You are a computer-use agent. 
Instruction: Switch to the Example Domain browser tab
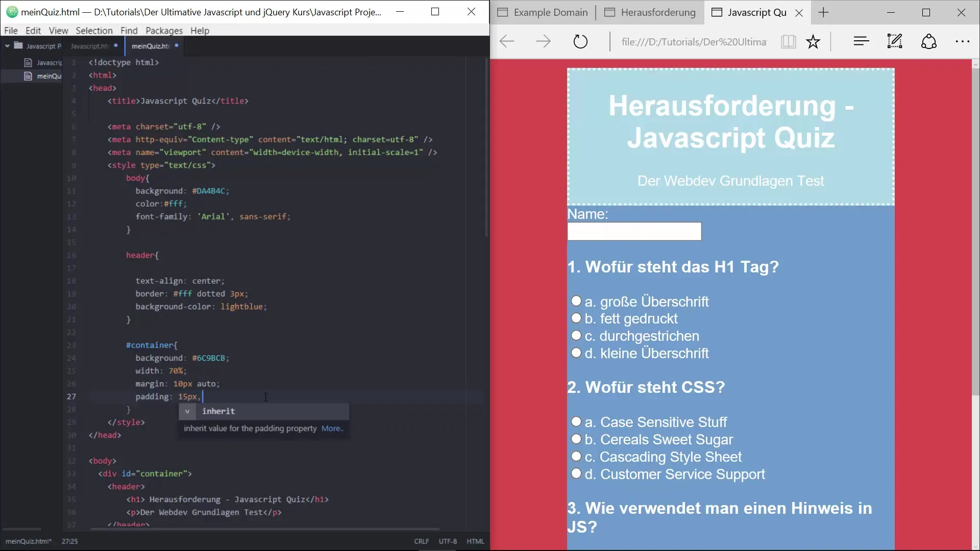543,13
